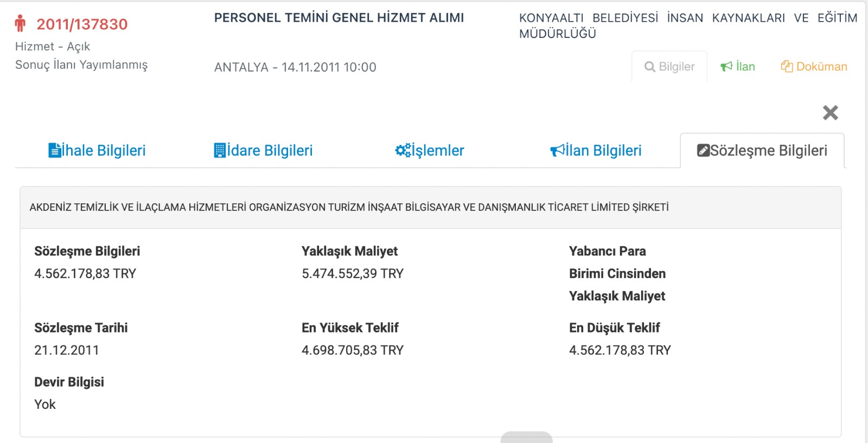868x443 pixels.
Task: Click the green megaphone İlan icon
Action: click(726, 67)
